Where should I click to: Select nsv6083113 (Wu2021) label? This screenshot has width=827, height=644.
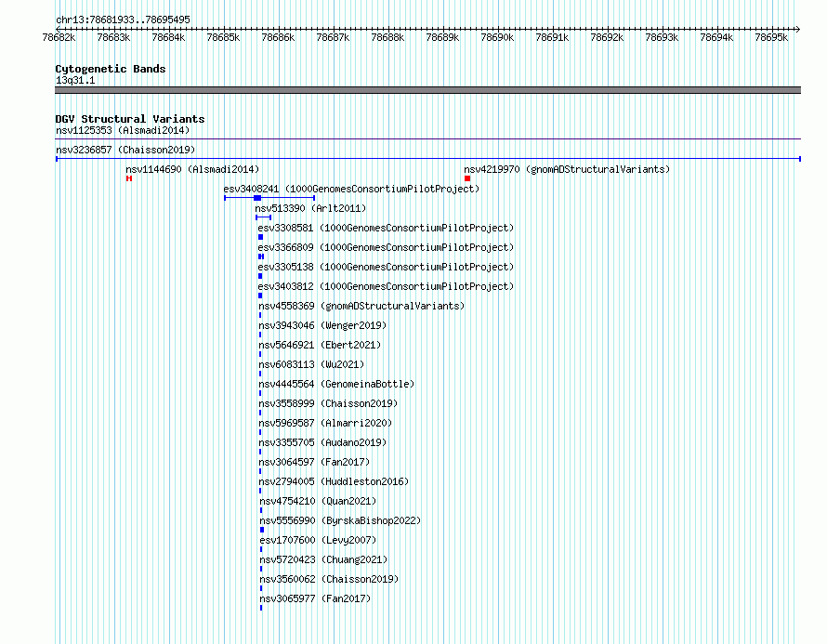coord(311,364)
